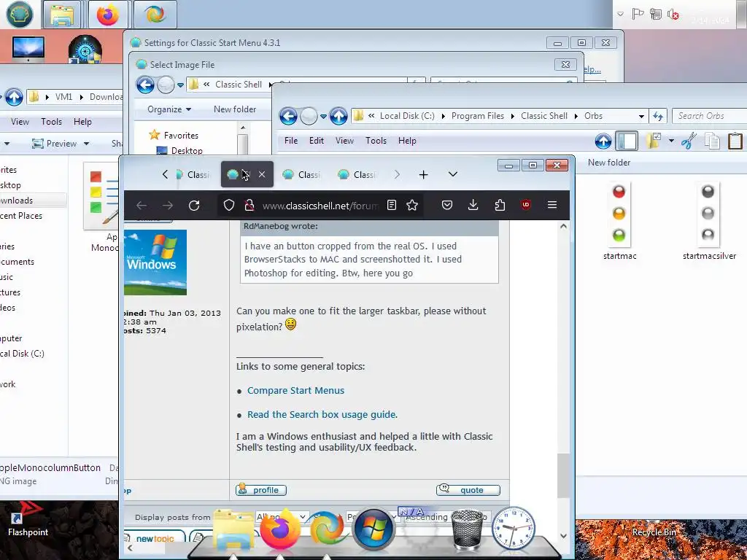Click Classic Shell in the Orbs breadcrumb
747x560 pixels.
[x=544, y=116]
